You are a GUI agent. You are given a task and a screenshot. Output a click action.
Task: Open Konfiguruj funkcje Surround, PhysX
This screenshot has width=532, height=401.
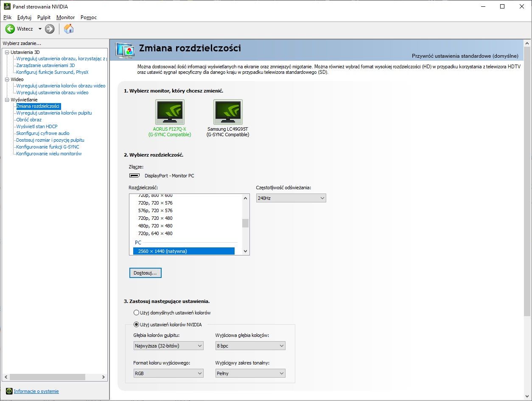point(52,72)
